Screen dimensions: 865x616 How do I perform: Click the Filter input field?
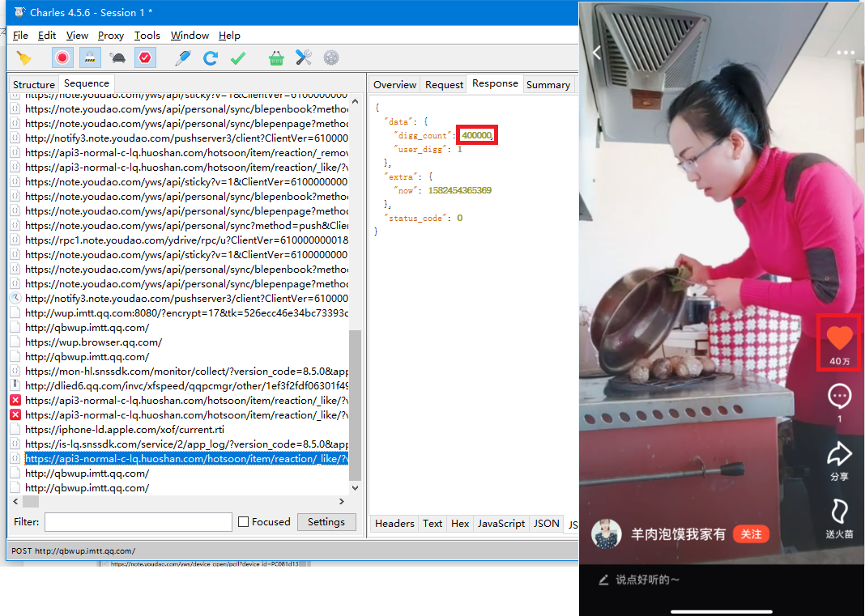(138, 521)
